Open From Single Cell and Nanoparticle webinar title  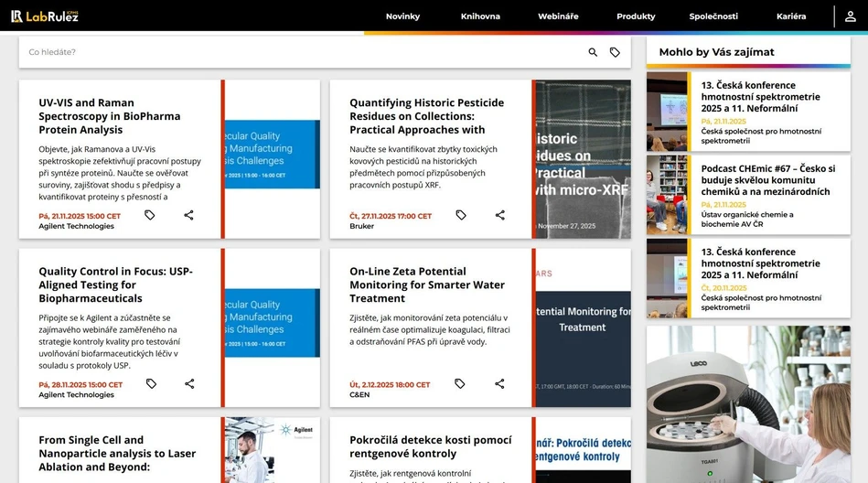[x=117, y=453]
